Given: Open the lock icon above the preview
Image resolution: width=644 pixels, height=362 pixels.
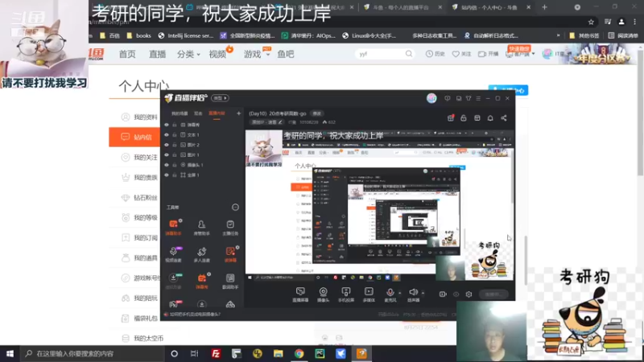Looking at the screenshot, I should tap(464, 118).
